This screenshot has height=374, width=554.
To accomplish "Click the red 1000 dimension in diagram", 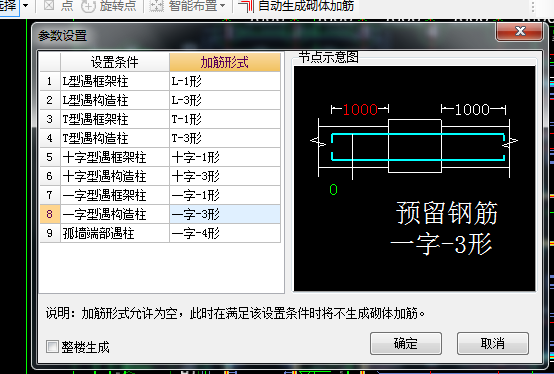I will click(360, 109).
